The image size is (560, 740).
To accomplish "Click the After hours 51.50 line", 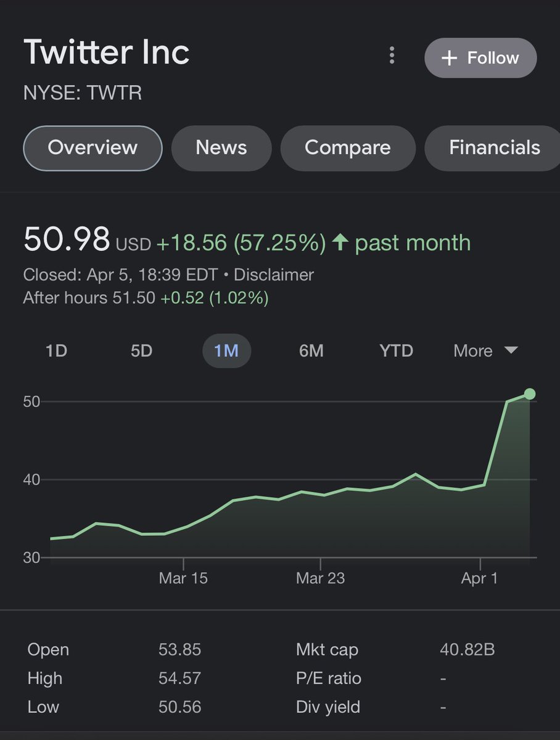I will pos(146,298).
